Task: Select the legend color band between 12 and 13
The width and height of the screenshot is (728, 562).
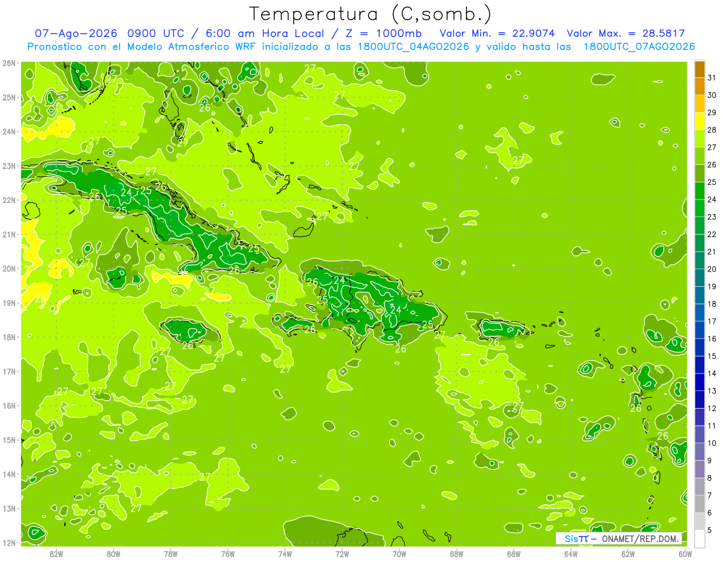Action: [x=699, y=399]
